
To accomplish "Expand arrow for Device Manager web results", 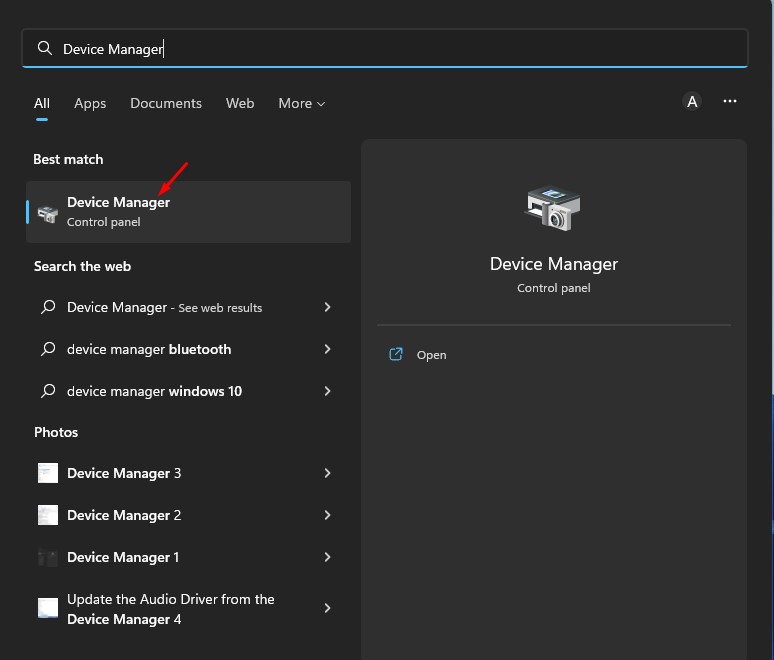I will pyautogui.click(x=327, y=307).
